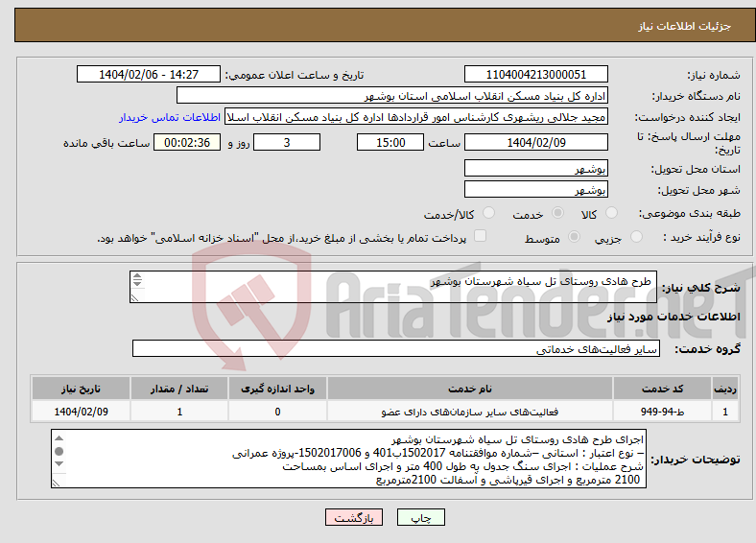This screenshot has height=543, width=756.
Task: Select the کالا/خدمت radio button
Action: point(489,213)
